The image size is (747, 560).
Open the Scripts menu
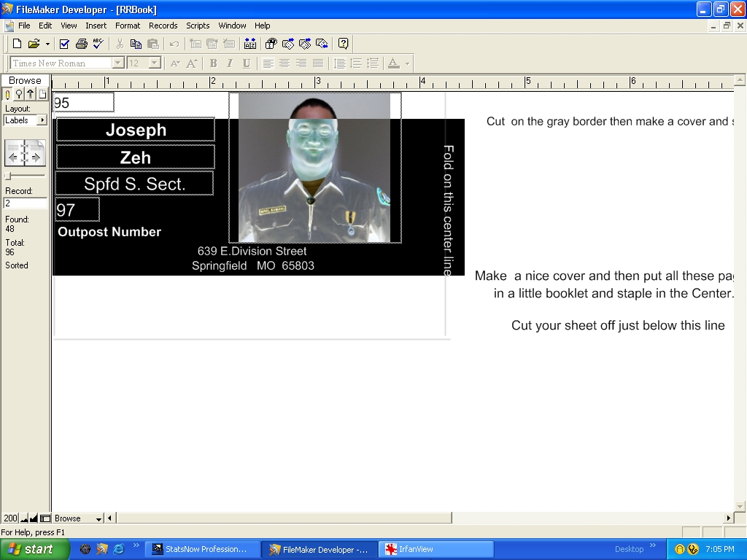pos(198,26)
